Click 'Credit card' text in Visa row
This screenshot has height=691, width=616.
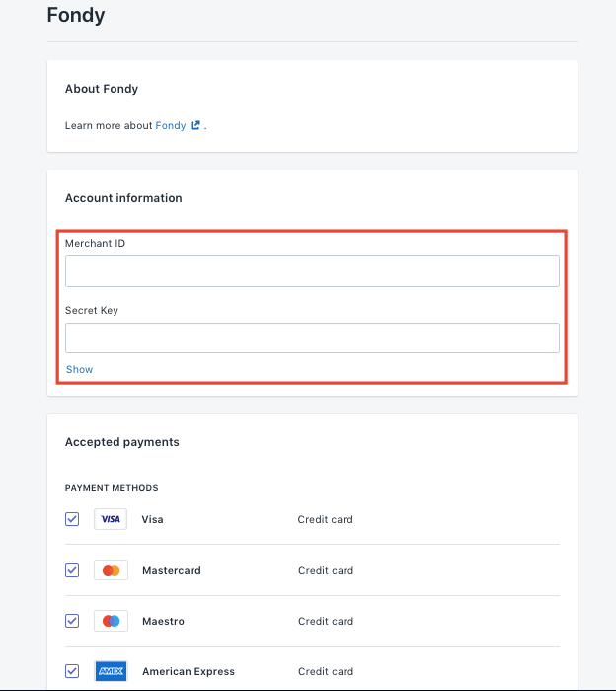tap(325, 519)
